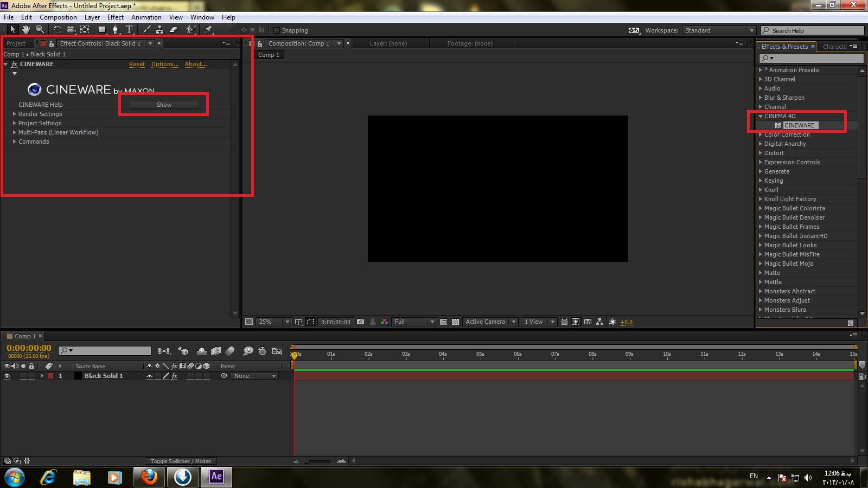Enable the Snapping checkbox
Image resolution: width=868 pixels, height=488 pixels.
click(x=277, y=30)
